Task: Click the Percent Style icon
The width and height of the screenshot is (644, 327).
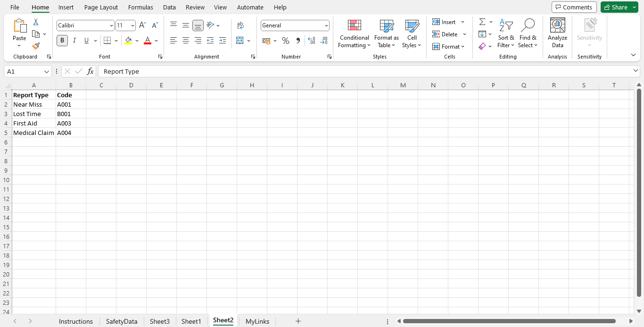Action: [285, 41]
